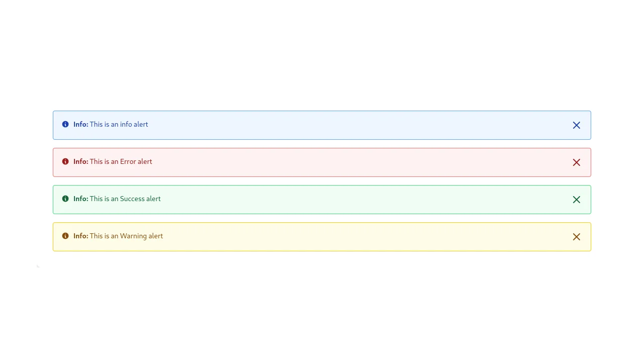The height and width of the screenshot is (362, 644).
Task: Click bold 'Info:' label in red alert
Action: (x=80, y=161)
